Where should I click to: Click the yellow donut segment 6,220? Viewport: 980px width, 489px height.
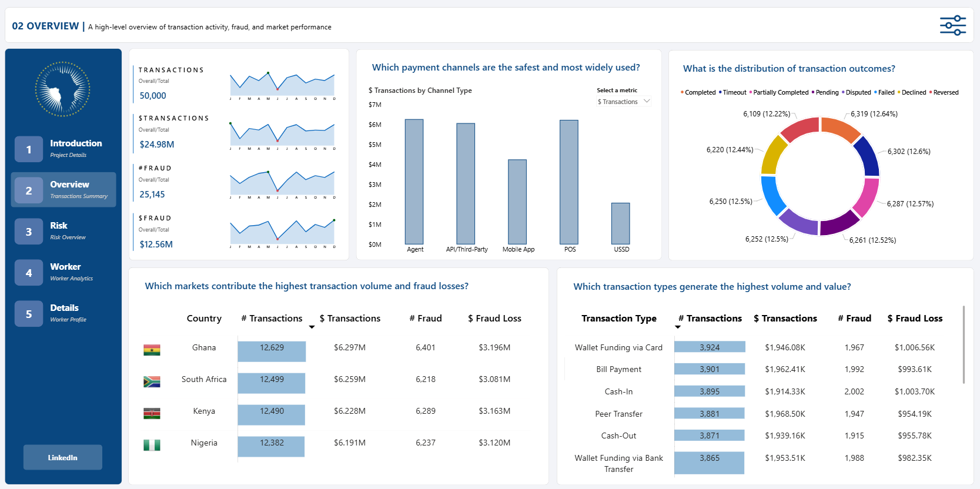coord(774,155)
